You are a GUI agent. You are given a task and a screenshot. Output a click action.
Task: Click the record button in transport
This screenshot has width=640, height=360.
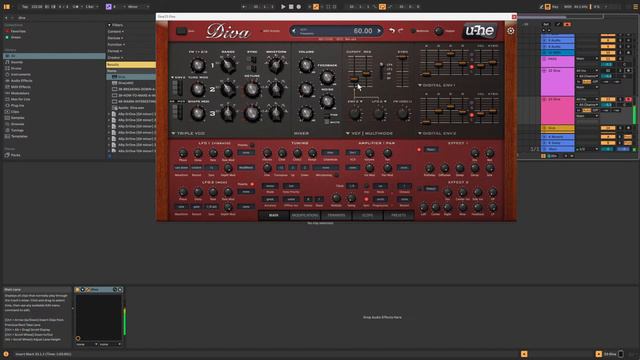(x=299, y=7)
